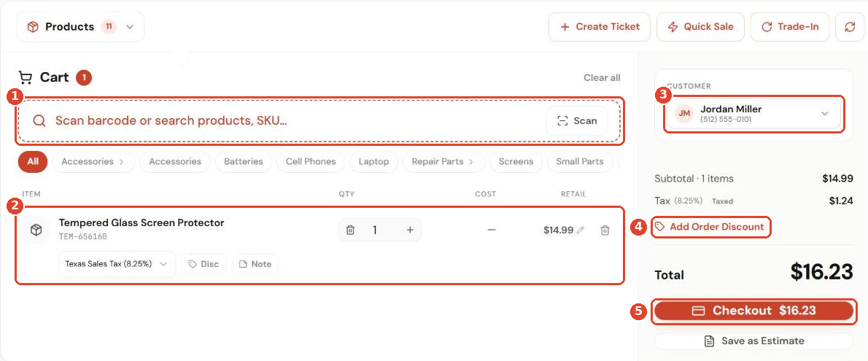Open Texas Sales Tax dropdown
Viewport: 868px width, 361px height.
(x=117, y=264)
